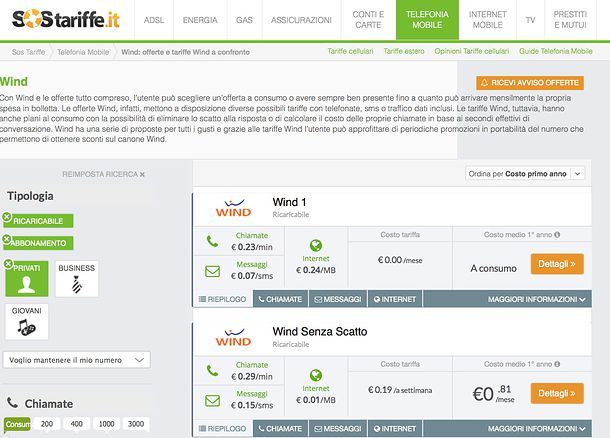This screenshot has height=438, width=610.
Task: Select the Giovani music icon filter
Action: (27, 322)
